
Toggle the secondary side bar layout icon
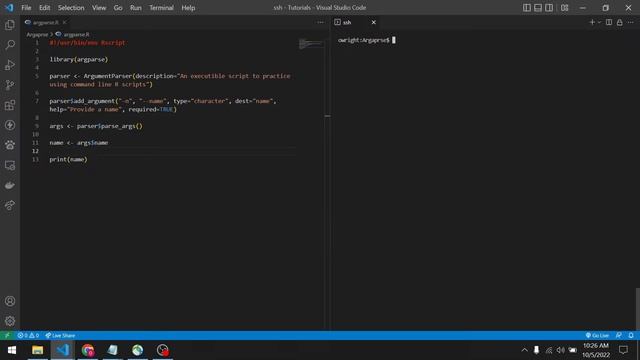pyautogui.click(x=549, y=8)
